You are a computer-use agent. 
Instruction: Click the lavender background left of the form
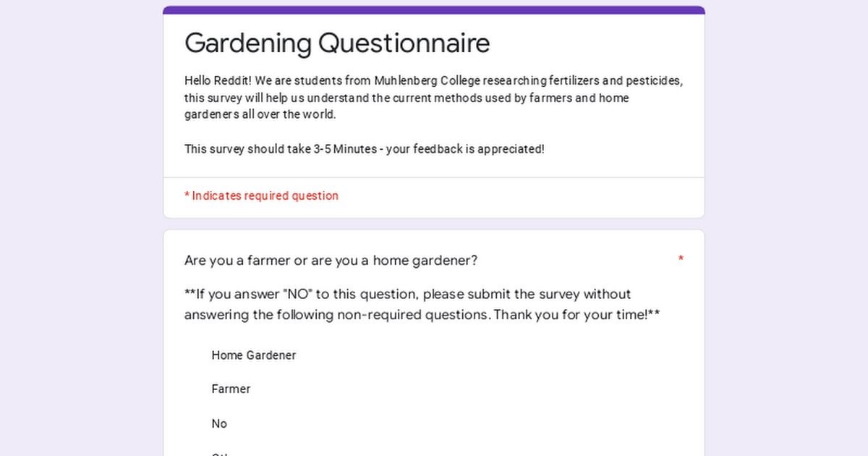pyautogui.click(x=81, y=228)
